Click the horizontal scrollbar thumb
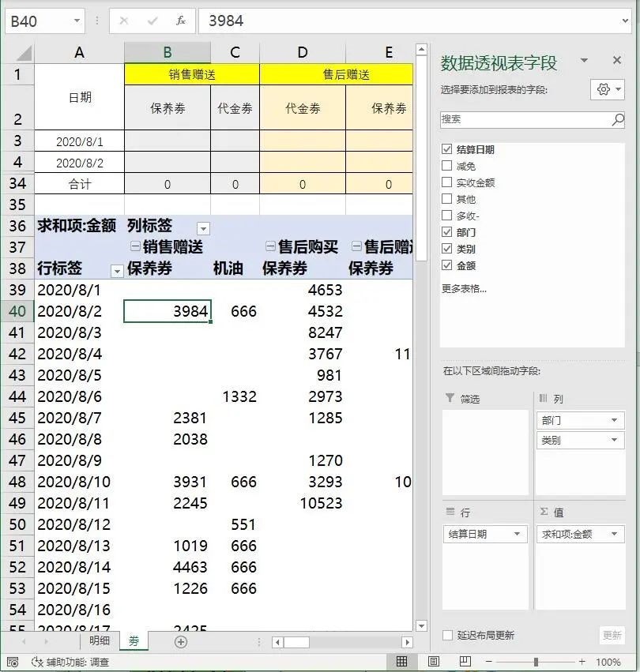 point(297,642)
